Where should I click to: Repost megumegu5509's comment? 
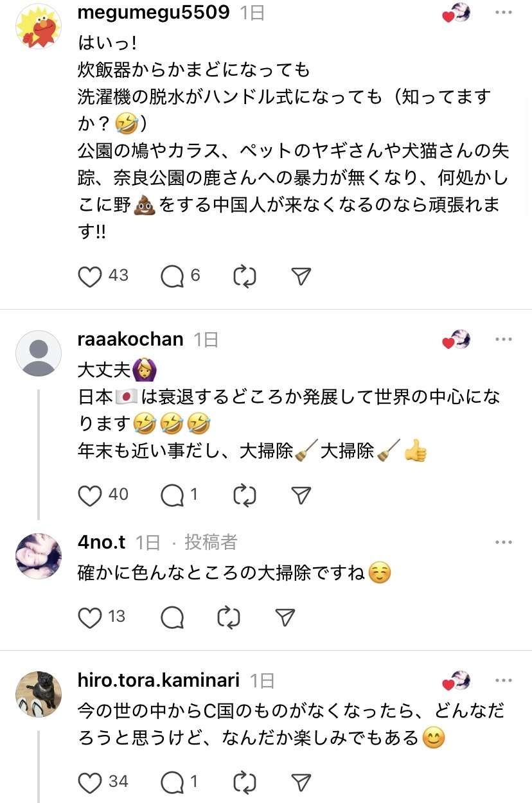pyautogui.click(x=245, y=276)
